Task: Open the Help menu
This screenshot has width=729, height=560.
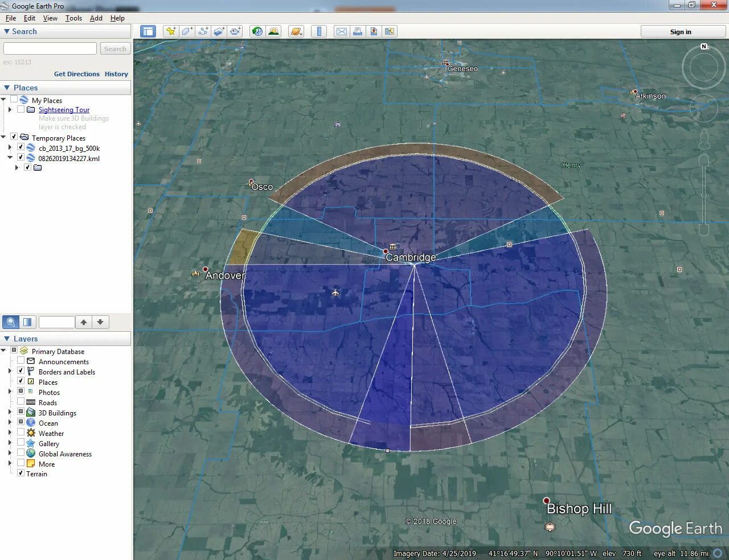Action: tap(117, 18)
